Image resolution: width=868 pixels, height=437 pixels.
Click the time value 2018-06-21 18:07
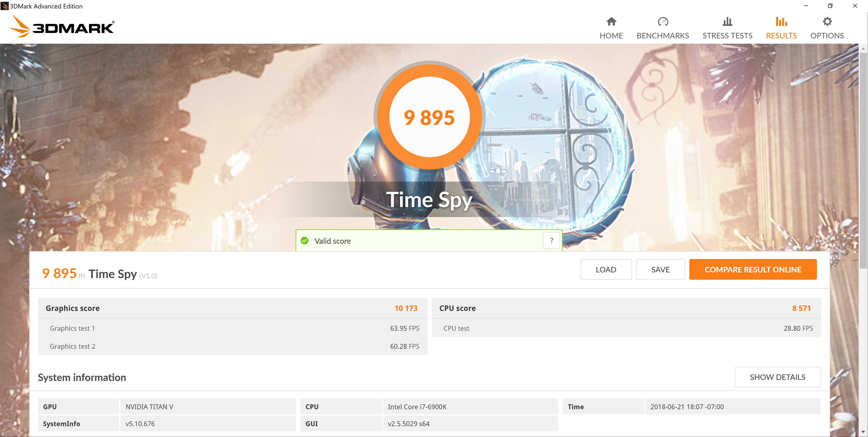pos(687,407)
